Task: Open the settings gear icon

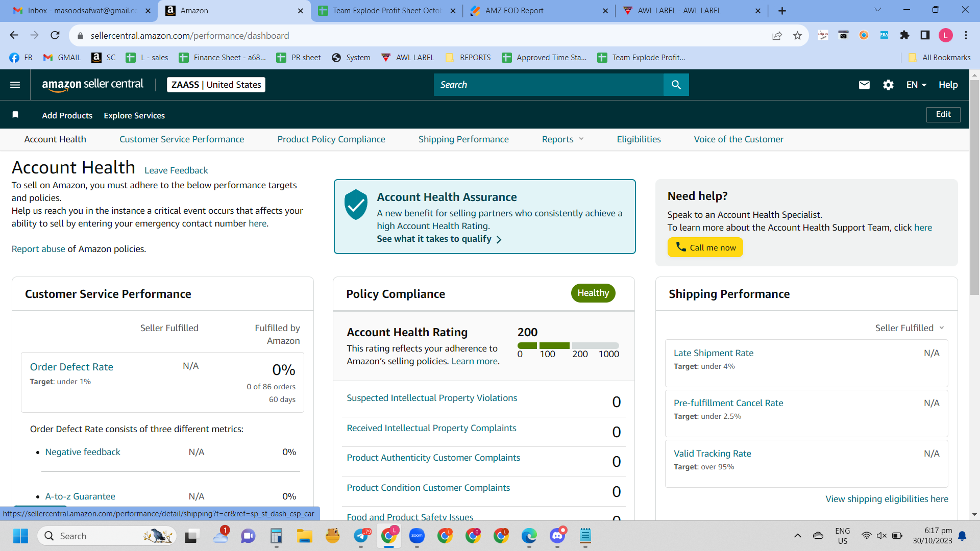Action: point(888,85)
